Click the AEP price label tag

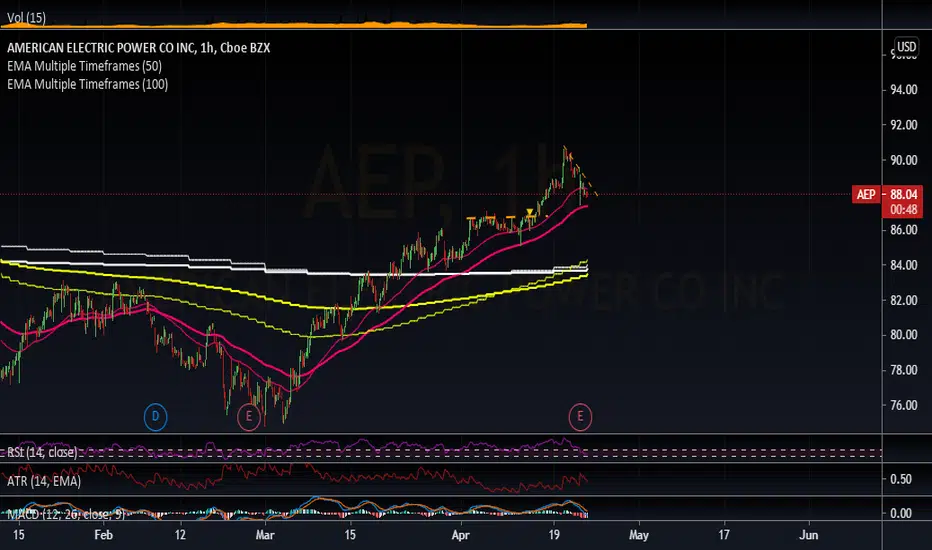click(x=866, y=194)
